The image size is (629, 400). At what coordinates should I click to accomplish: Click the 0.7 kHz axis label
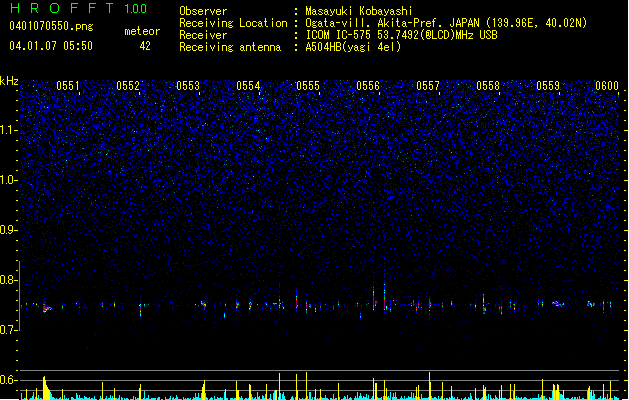point(9,330)
